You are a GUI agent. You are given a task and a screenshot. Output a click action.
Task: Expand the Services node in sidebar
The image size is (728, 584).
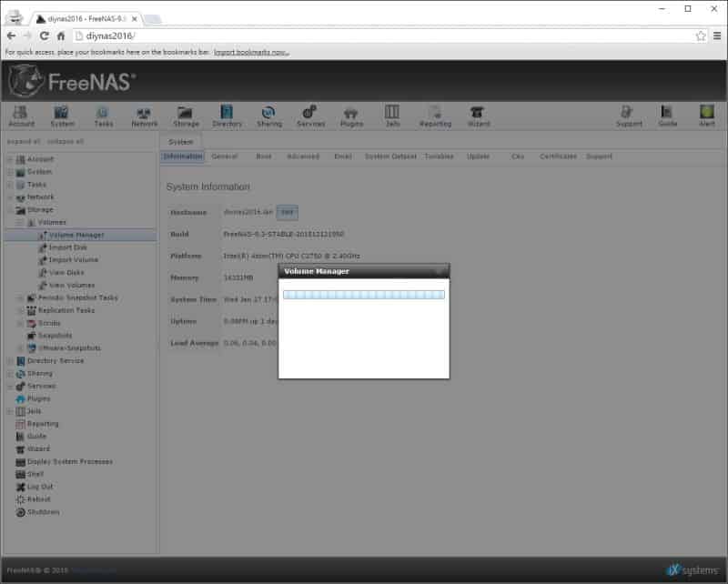click(x=9, y=386)
